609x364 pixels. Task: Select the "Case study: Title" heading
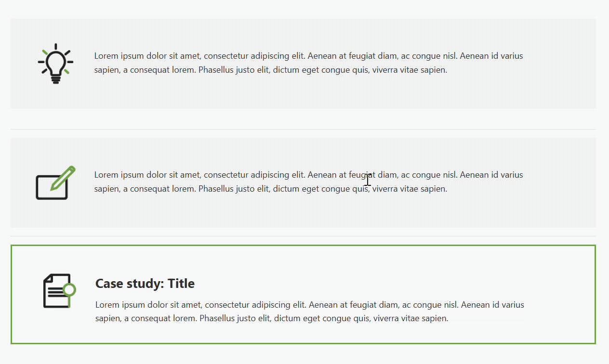tap(145, 284)
